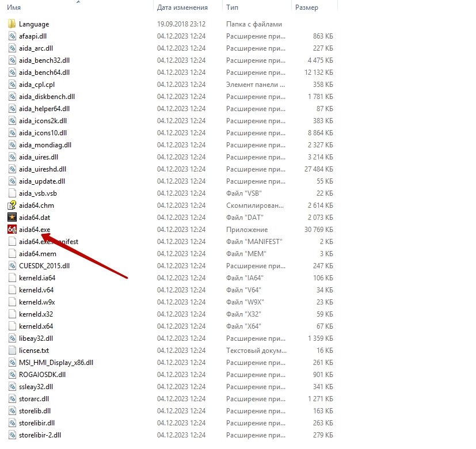Image resolution: width=476 pixels, height=449 pixels.
Task: Click the storelibir-2.dll file icon
Action: click(12, 435)
